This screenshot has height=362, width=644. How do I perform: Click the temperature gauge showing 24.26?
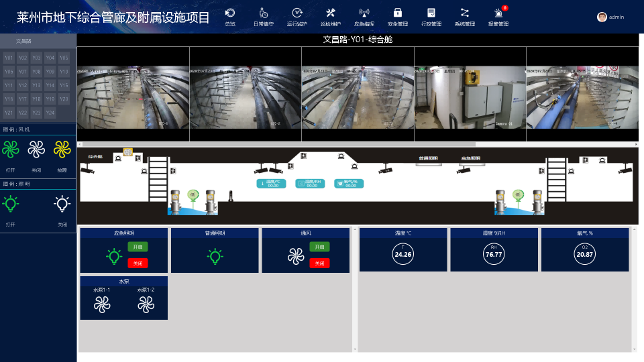[403, 254]
